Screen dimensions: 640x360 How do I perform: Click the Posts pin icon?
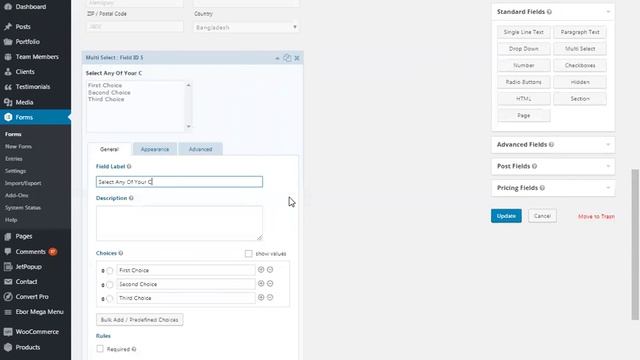pos(8,27)
